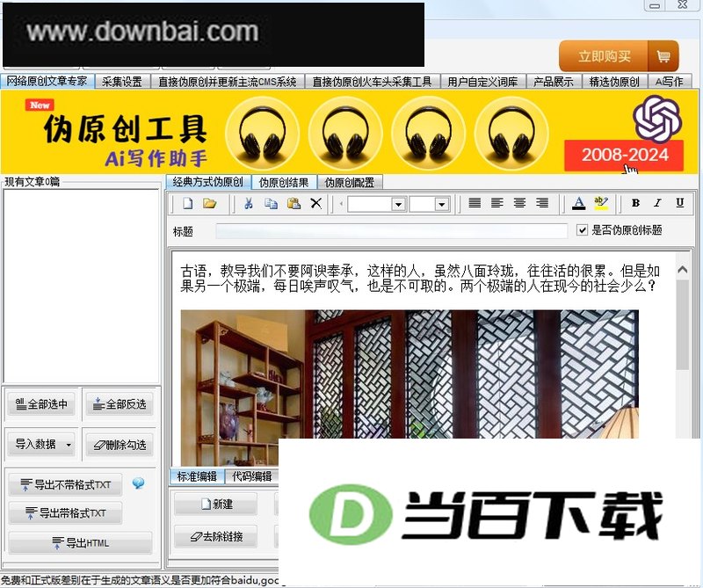Viewport: 703px width, 588px height.
Task: Center text alignment icon
Action: (519, 203)
